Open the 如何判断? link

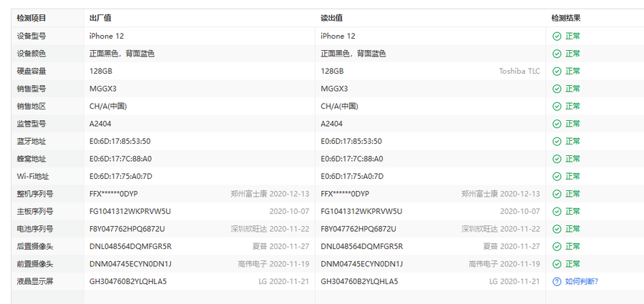(582, 281)
